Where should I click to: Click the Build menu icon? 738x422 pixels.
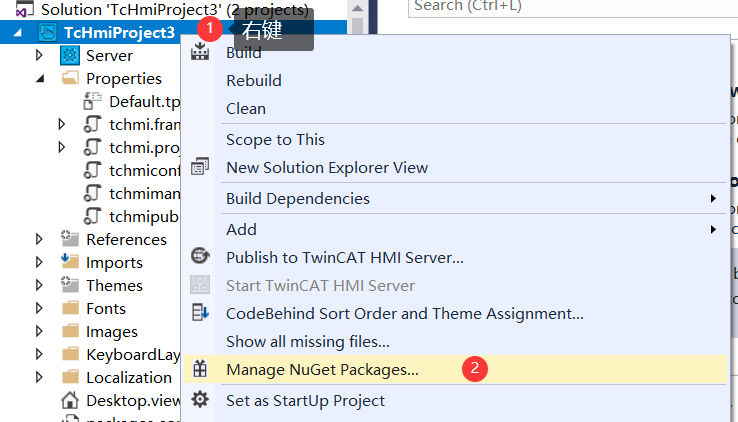200,51
